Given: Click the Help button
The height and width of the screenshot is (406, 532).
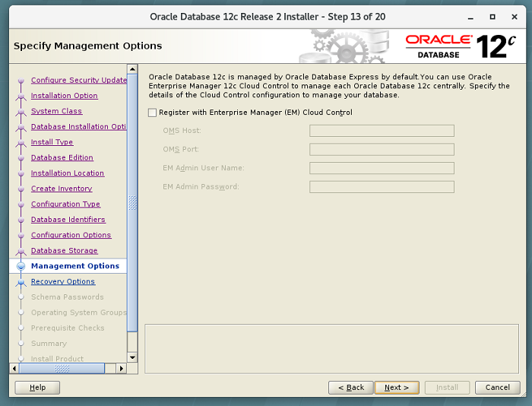Looking at the screenshot, I should [37, 388].
